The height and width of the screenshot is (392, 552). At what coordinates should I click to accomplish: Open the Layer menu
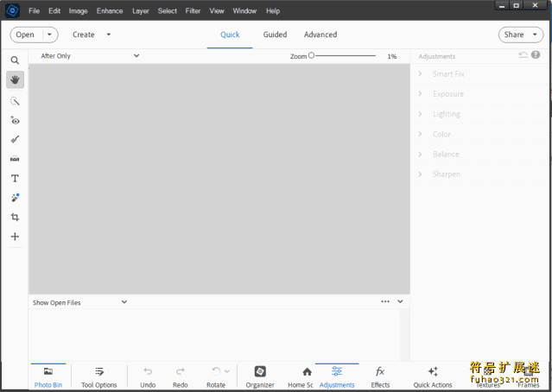click(x=141, y=11)
